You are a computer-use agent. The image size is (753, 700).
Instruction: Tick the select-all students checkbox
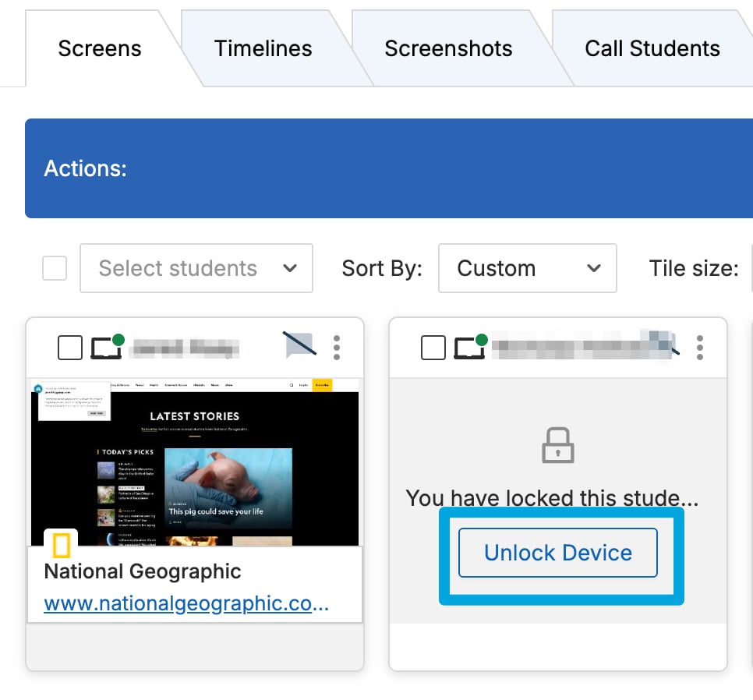point(55,268)
